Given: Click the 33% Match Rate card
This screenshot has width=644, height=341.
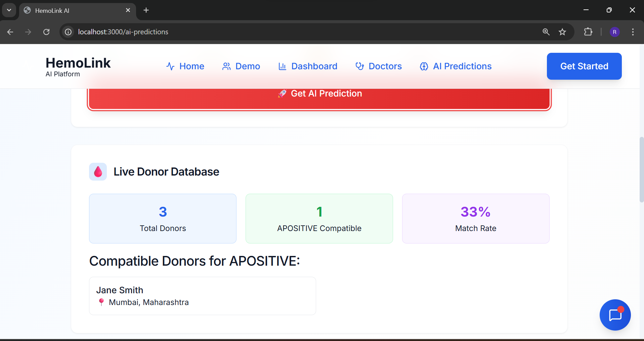Looking at the screenshot, I should point(476,219).
